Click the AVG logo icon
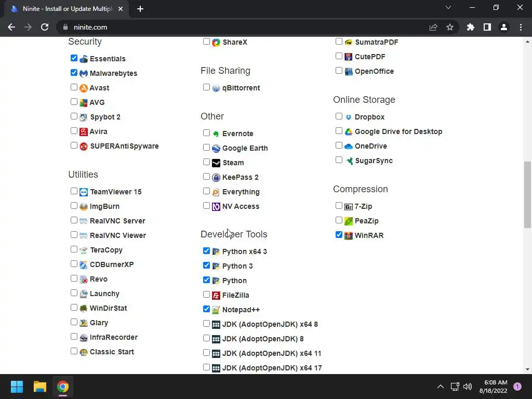Viewport: 532px width, 399px height. [84, 102]
